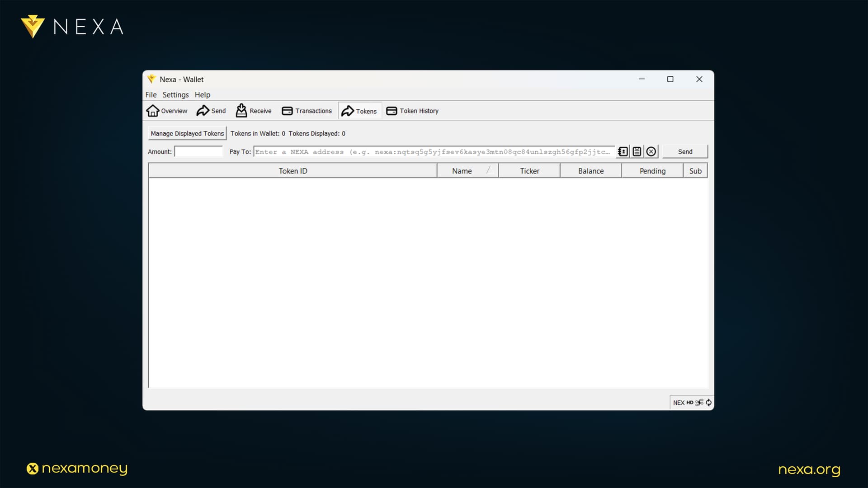Screen dimensions: 868x488
Task: Click 'Tokens Displayed: 0' label
Action: pos(317,133)
